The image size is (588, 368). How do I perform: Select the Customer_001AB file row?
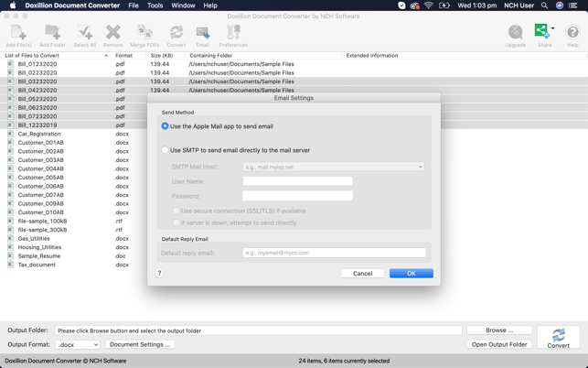tap(40, 142)
